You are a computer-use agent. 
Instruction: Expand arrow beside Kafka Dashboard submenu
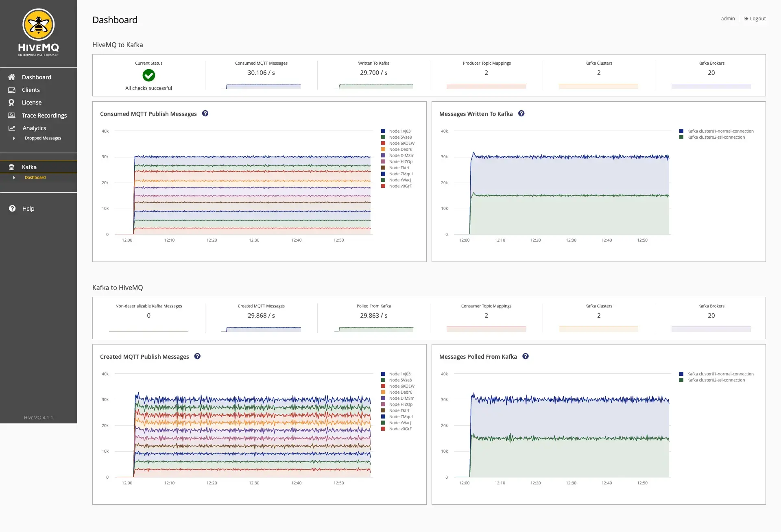pyautogui.click(x=14, y=178)
